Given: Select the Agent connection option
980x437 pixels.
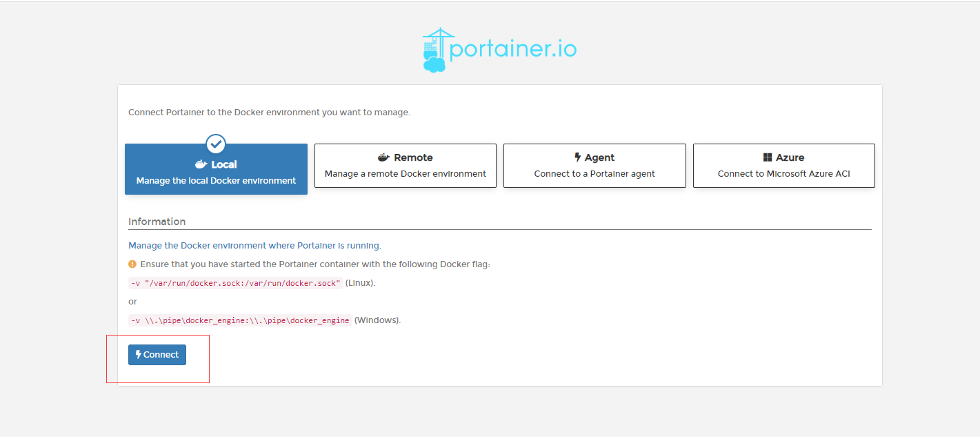Looking at the screenshot, I should [594, 166].
